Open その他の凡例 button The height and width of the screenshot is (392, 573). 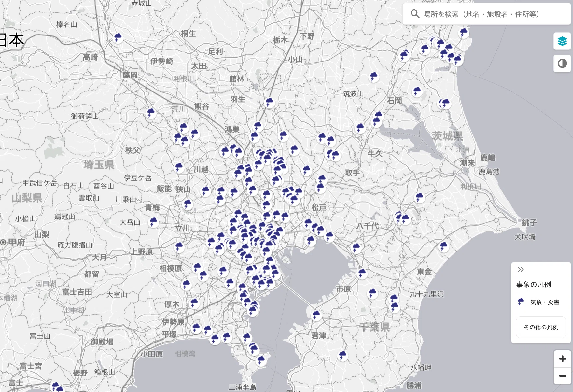point(541,327)
